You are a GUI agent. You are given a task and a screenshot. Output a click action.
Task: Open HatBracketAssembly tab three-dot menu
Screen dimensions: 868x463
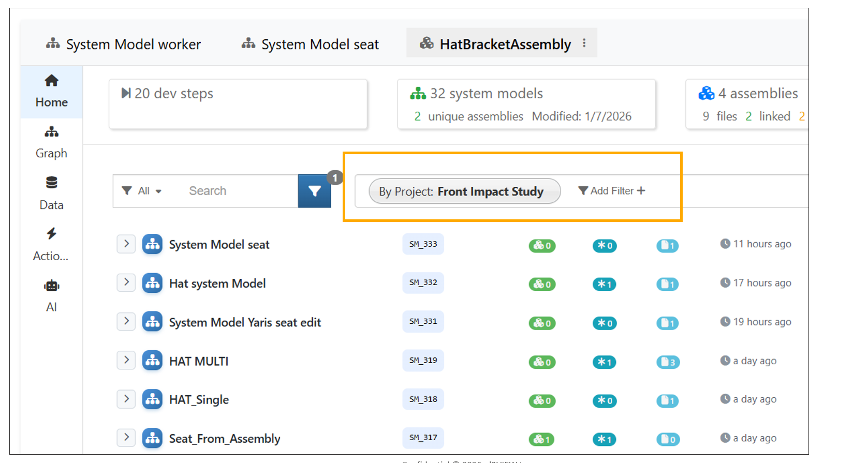click(x=584, y=43)
